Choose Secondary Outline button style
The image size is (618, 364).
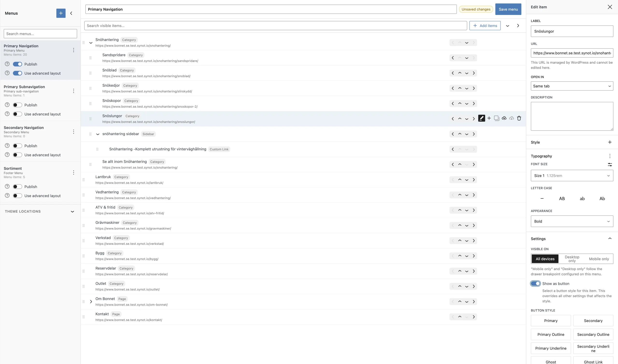[593, 335]
